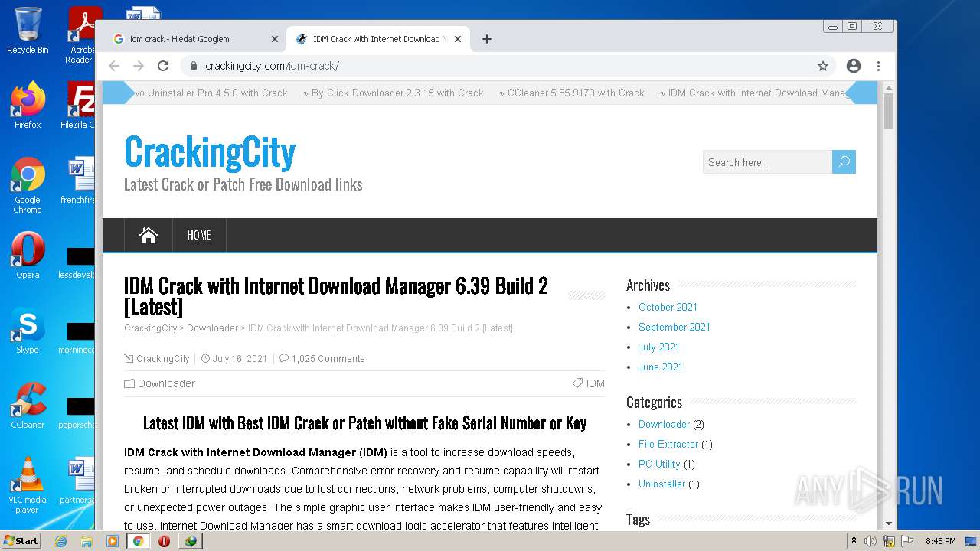
Task: Click the taskbar clock 8:45 PM
Action: [x=940, y=541]
